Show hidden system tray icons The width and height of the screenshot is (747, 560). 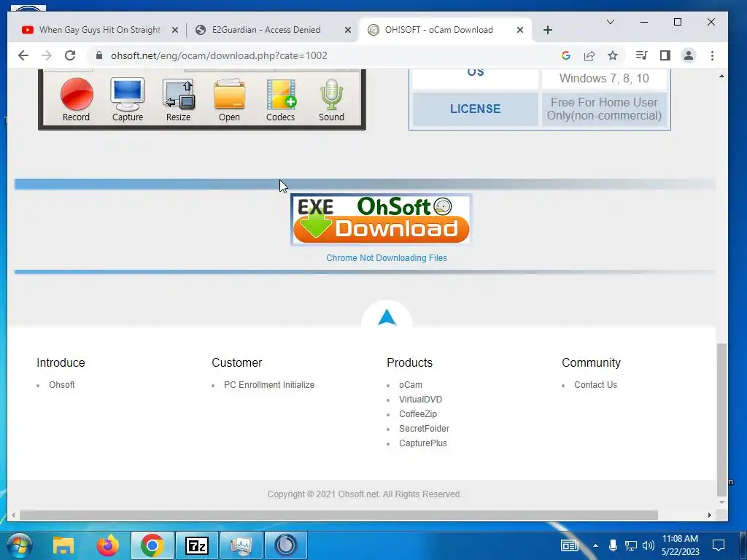click(x=595, y=545)
